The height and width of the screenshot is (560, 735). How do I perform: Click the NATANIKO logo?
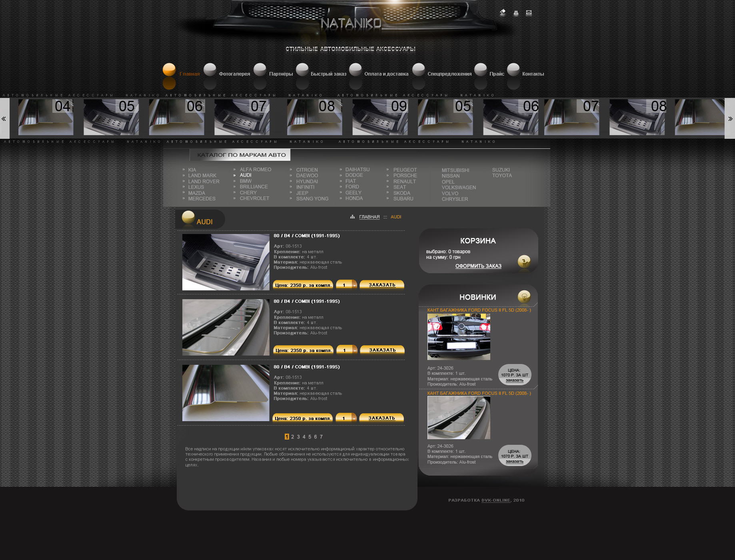[x=351, y=24]
